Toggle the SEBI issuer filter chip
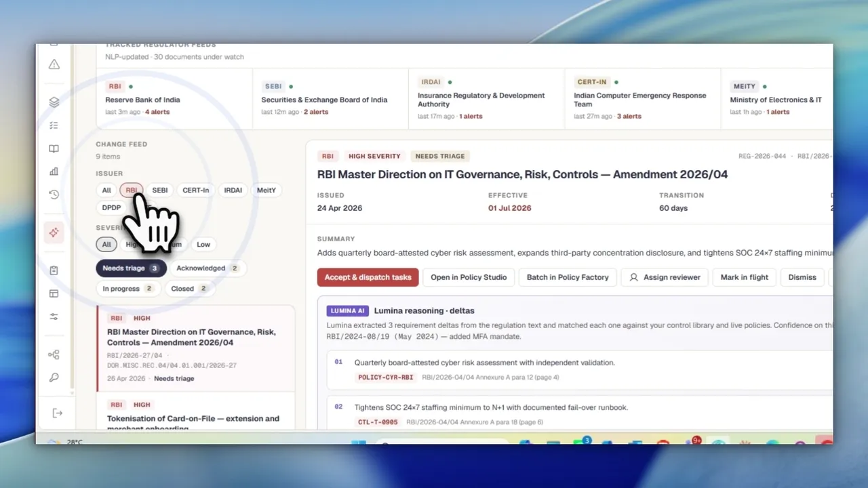This screenshot has width=868, height=488. pyautogui.click(x=160, y=190)
